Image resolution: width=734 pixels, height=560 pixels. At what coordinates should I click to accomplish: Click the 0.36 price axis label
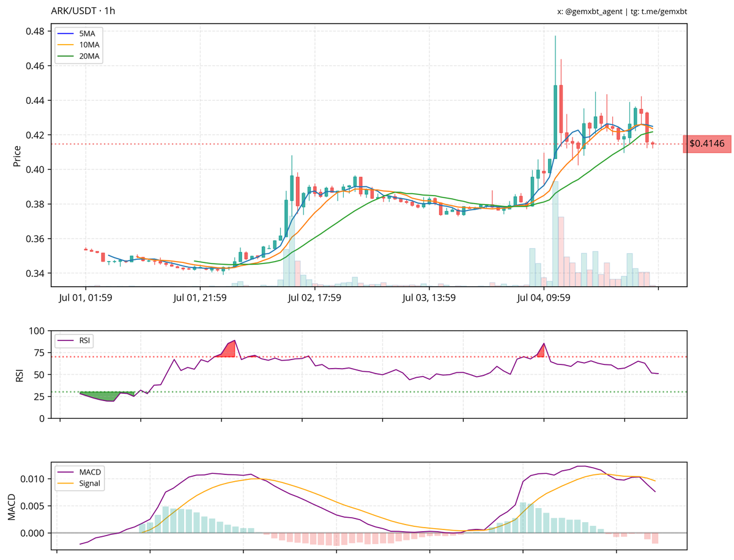coord(35,238)
